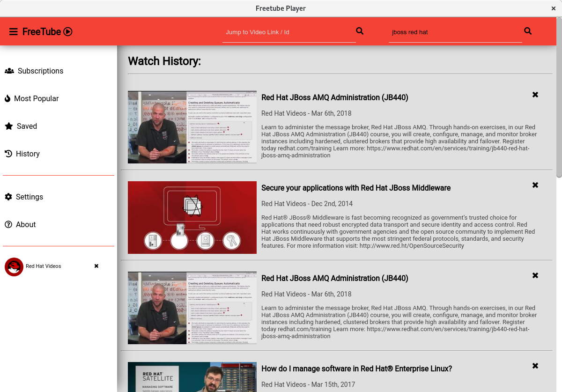Open the Red Hat Videos channel avatar
The height and width of the screenshot is (392, 562).
tap(14, 266)
